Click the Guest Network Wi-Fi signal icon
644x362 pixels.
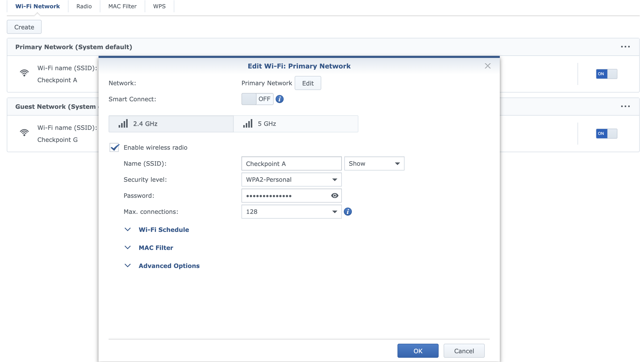[x=24, y=133]
